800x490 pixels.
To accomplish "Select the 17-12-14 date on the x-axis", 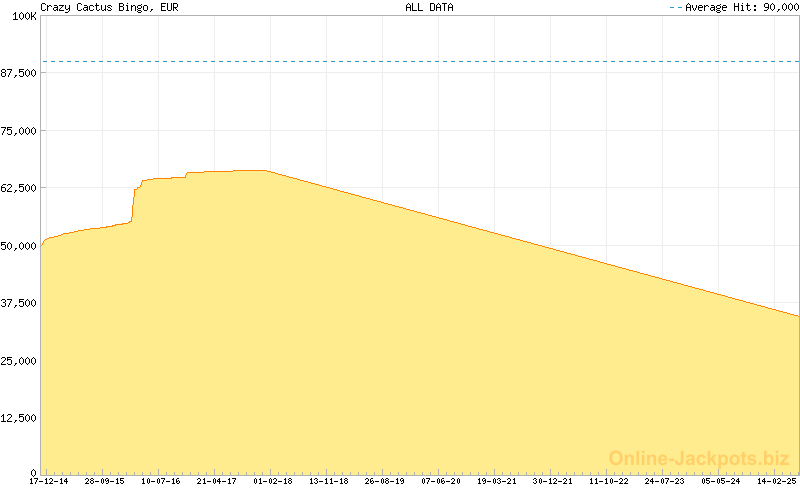I will [49, 481].
